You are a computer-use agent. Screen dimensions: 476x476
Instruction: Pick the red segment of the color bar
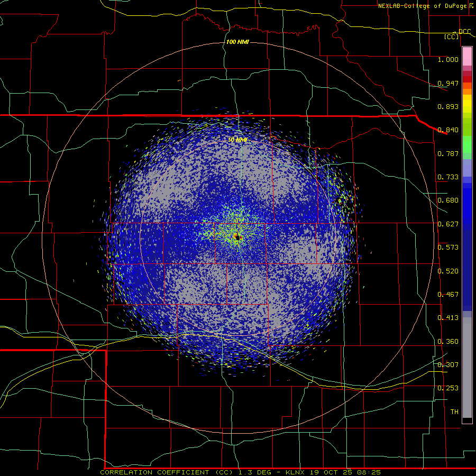467,79
